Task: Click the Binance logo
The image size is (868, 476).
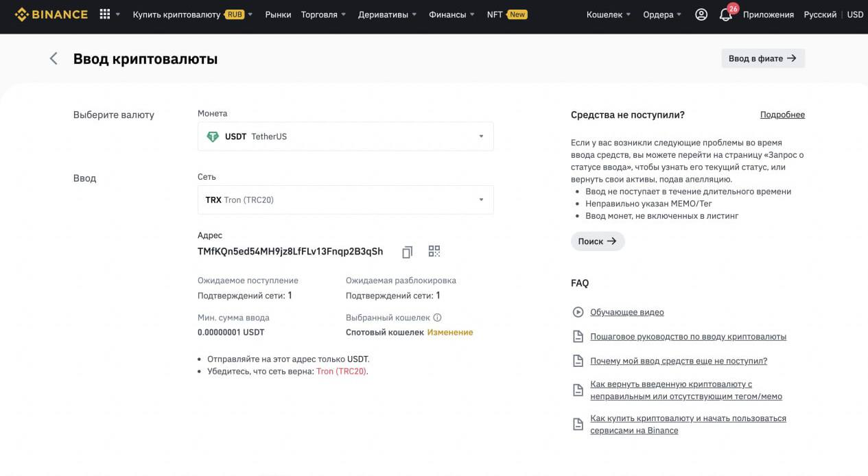Action: click(51, 14)
